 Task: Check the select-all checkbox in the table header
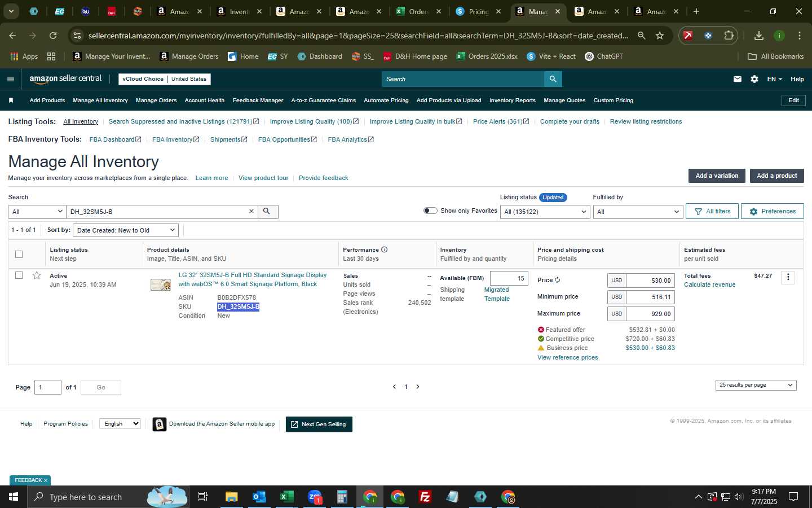pyautogui.click(x=19, y=254)
